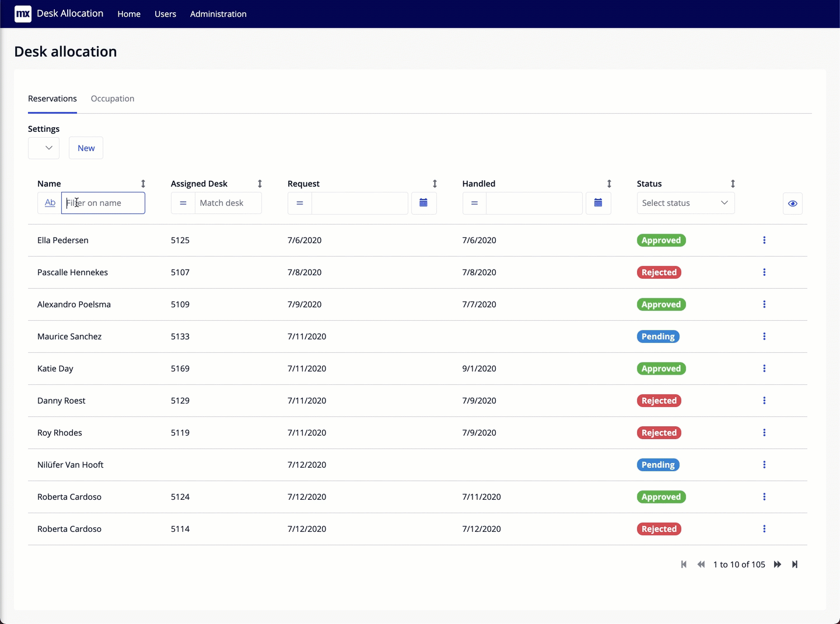Viewport: 840px width, 624px height.
Task: Click the Ab text-filter icon in Name column
Action: pos(49,203)
